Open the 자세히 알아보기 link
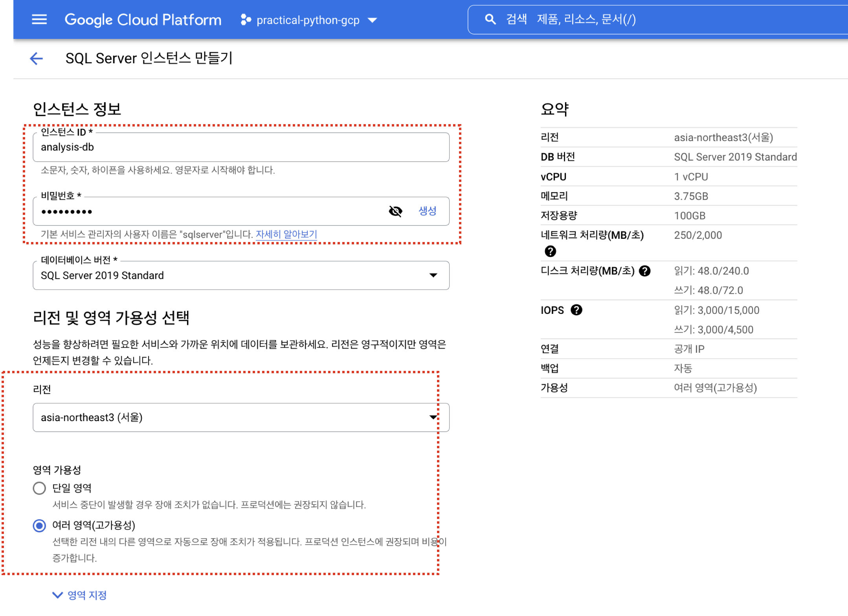 286,235
